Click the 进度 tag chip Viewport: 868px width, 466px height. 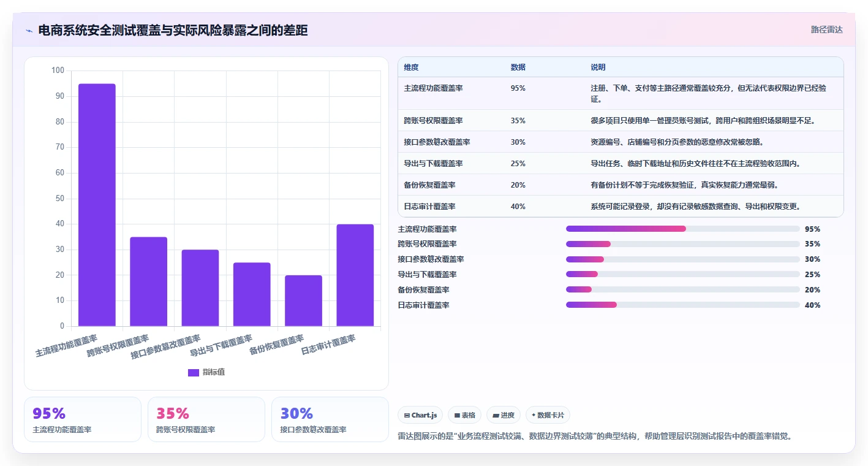click(x=504, y=415)
